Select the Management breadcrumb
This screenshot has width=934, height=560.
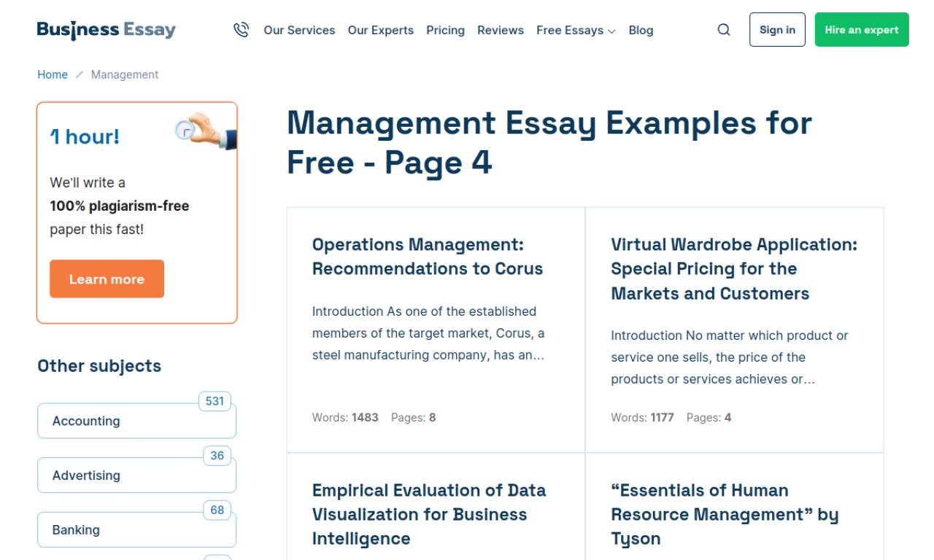(x=125, y=74)
